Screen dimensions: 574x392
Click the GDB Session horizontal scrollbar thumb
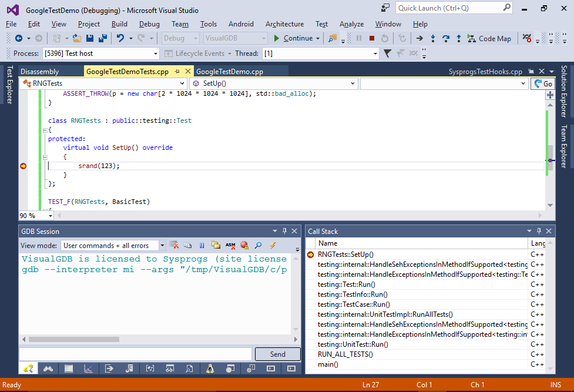click(74, 340)
